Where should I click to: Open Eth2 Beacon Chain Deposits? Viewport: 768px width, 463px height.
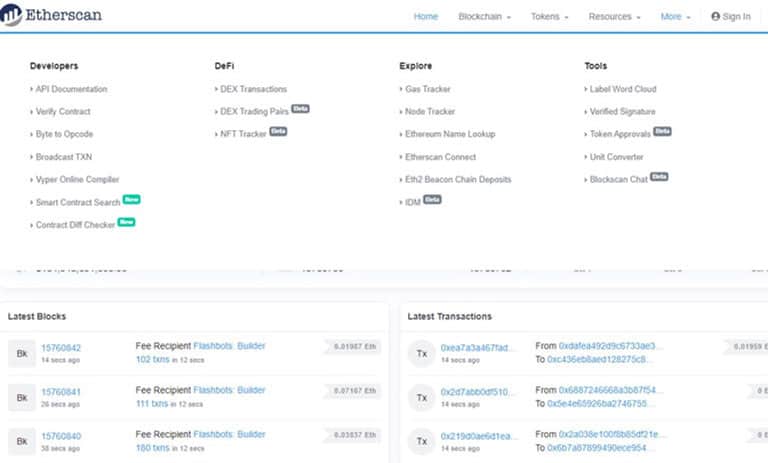pyautogui.click(x=456, y=179)
